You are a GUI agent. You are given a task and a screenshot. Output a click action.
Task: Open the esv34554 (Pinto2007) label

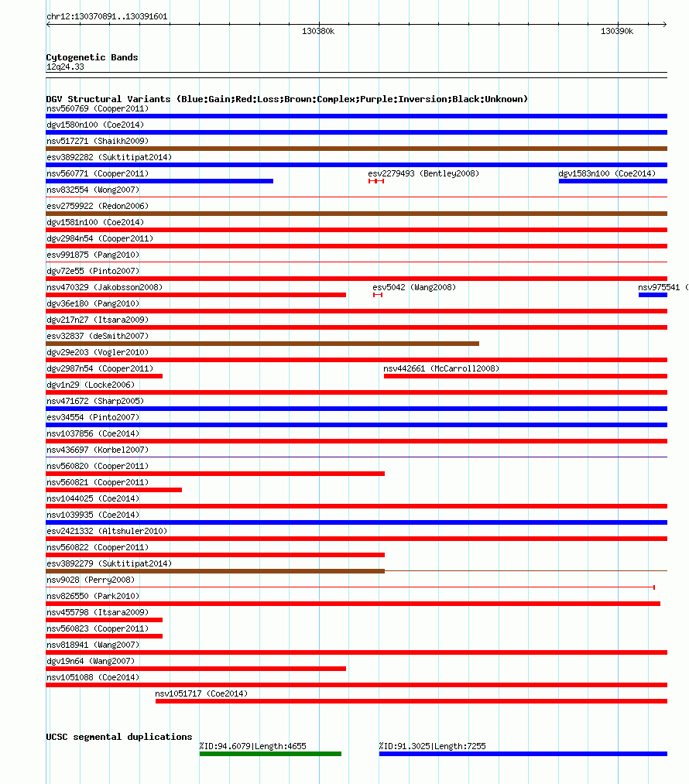click(x=93, y=417)
